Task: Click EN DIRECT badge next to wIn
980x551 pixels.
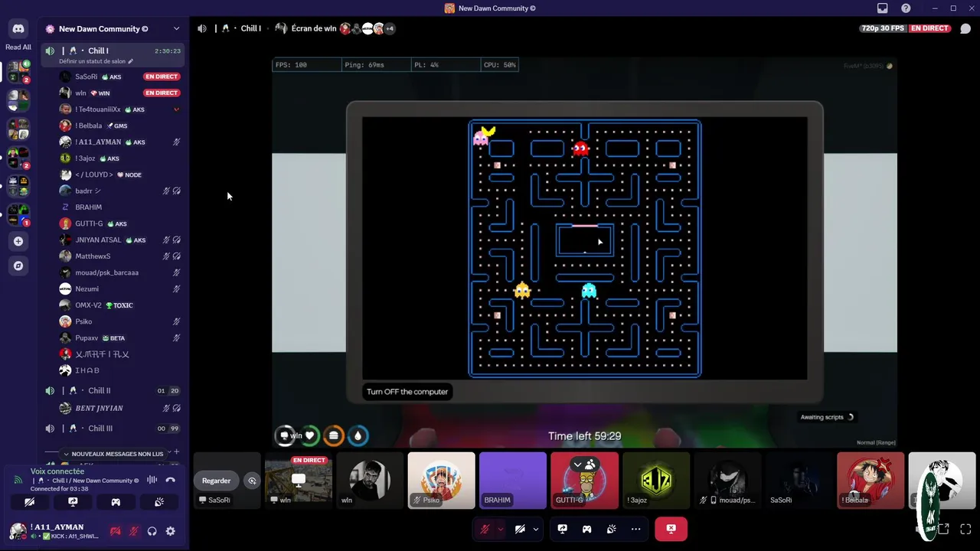Action: click(x=162, y=93)
